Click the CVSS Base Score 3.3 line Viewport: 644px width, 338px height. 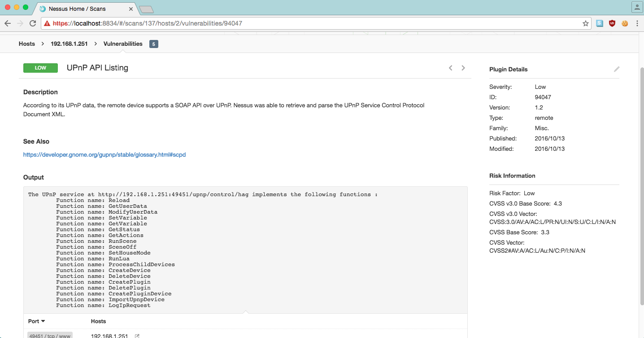519,232
